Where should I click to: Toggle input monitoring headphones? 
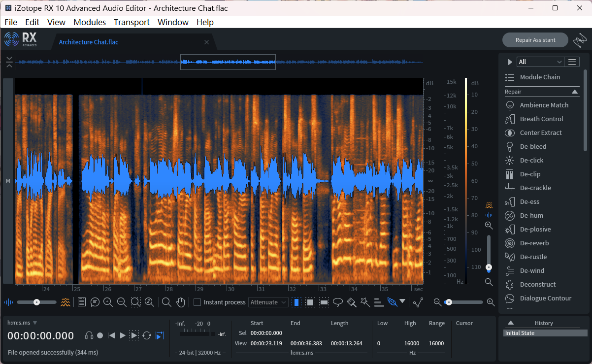(x=89, y=335)
